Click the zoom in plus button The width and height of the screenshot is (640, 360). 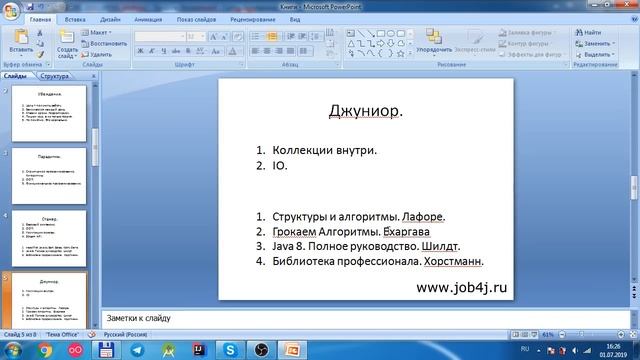tap(621, 335)
